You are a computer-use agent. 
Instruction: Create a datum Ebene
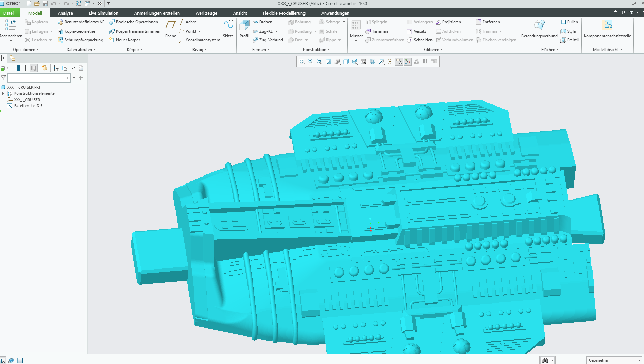click(170, 29)
